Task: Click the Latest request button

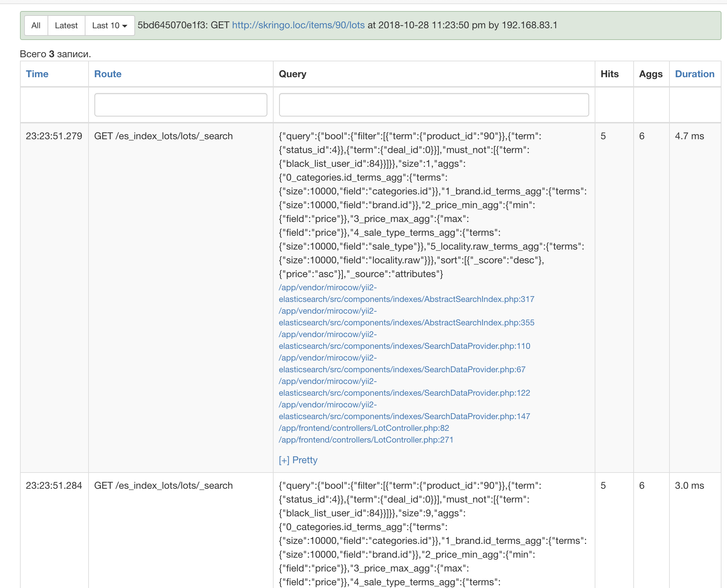Action: click(x=66, y=26)
